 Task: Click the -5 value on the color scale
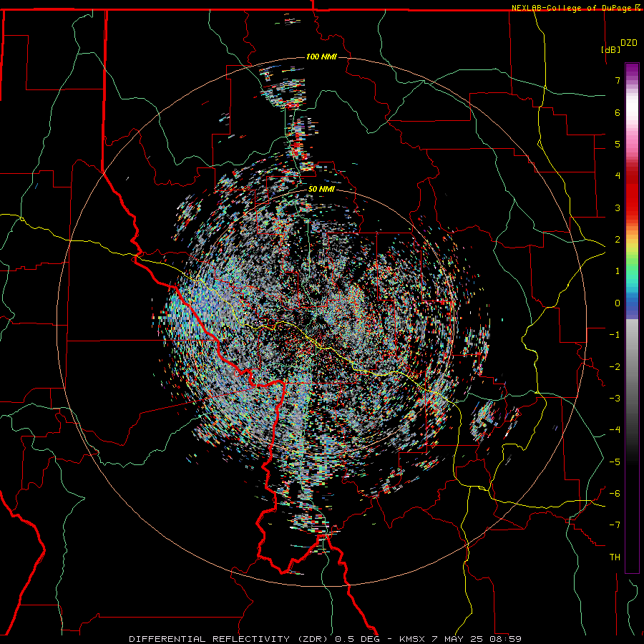[615, 462]
